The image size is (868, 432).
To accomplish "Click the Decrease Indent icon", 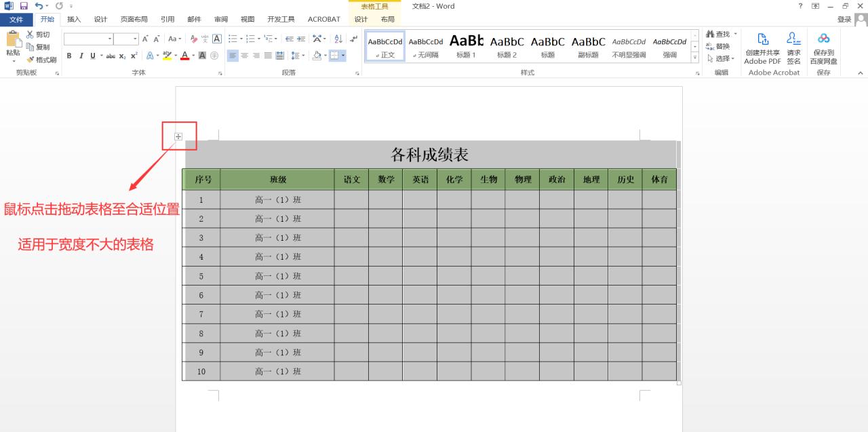I will point(290,39).
